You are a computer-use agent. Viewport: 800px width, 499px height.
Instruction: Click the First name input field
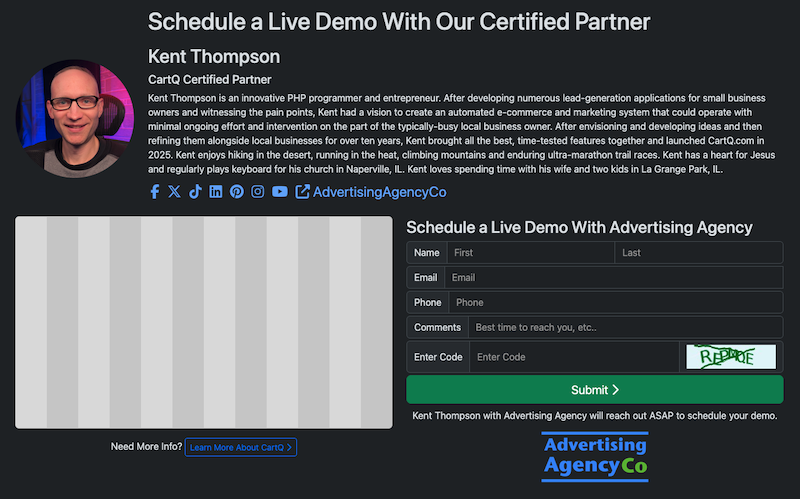point(531,253)
